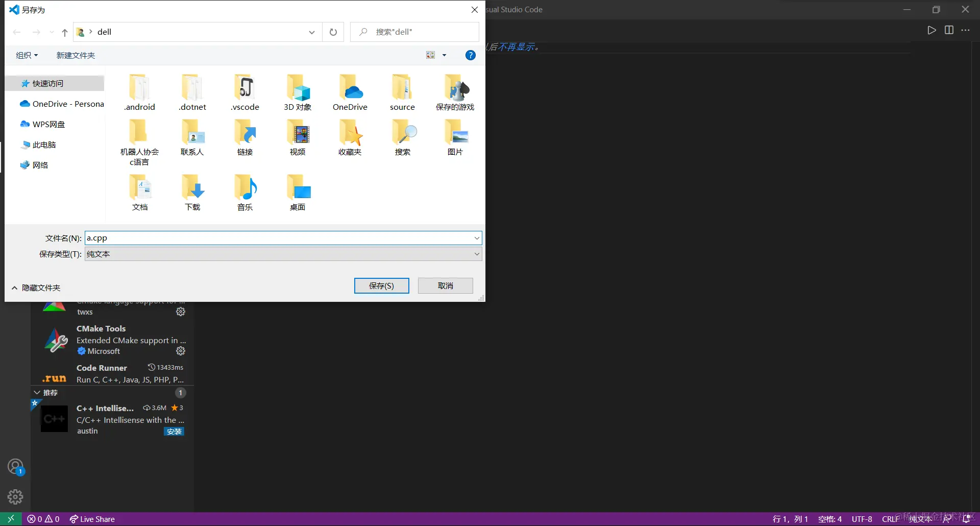Open the 下载 folder
Image resolution: width=980 pixels, height=526 pixels.
click(x=192, y=193)
